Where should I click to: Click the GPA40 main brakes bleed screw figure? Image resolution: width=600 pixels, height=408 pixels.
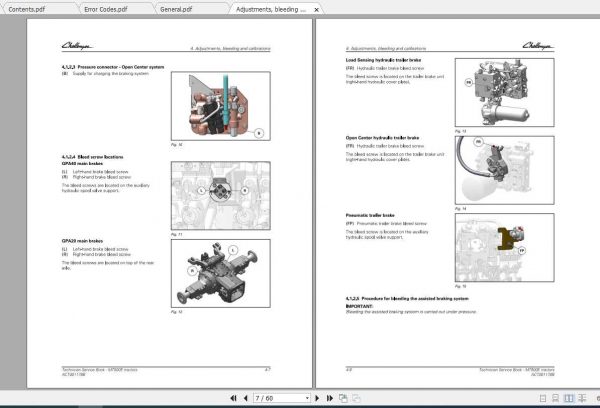(x=221, y=196)
